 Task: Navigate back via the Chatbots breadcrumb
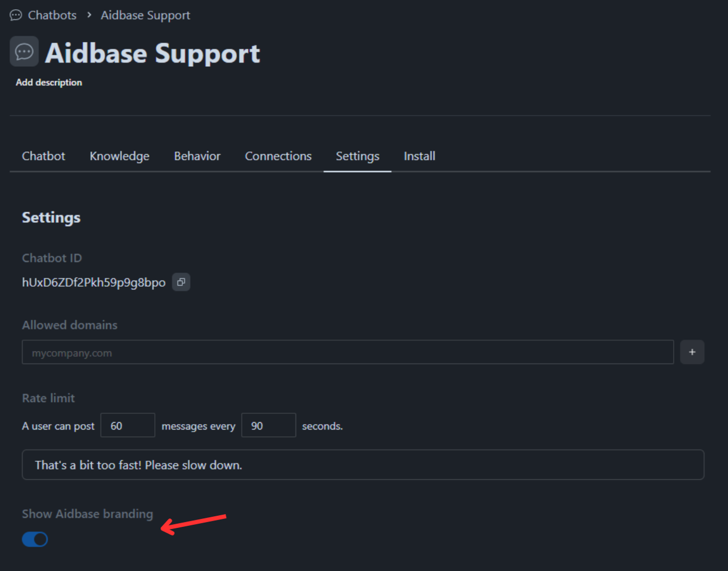point(51,15)
